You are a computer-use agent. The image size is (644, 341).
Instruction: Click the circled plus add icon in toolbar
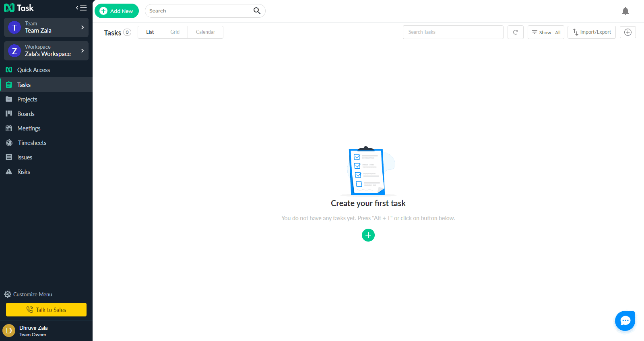coord(628,32)
